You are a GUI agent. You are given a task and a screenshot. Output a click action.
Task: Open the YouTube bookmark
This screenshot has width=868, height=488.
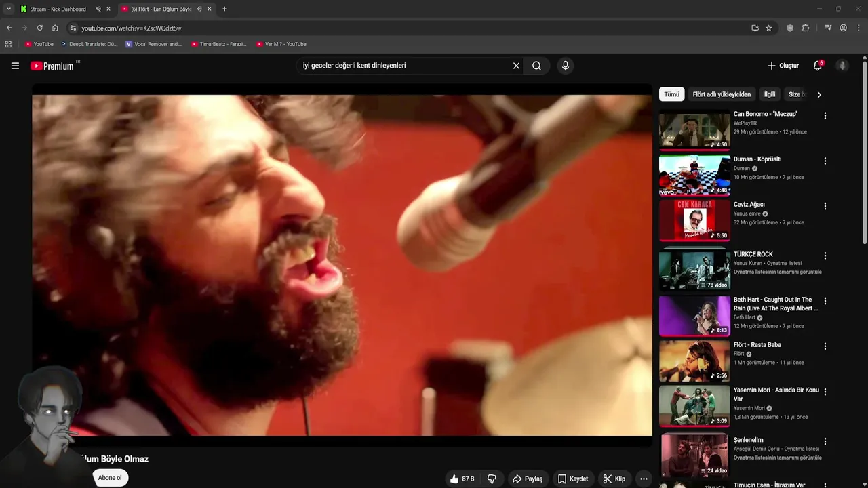click(x=39, y=44)
